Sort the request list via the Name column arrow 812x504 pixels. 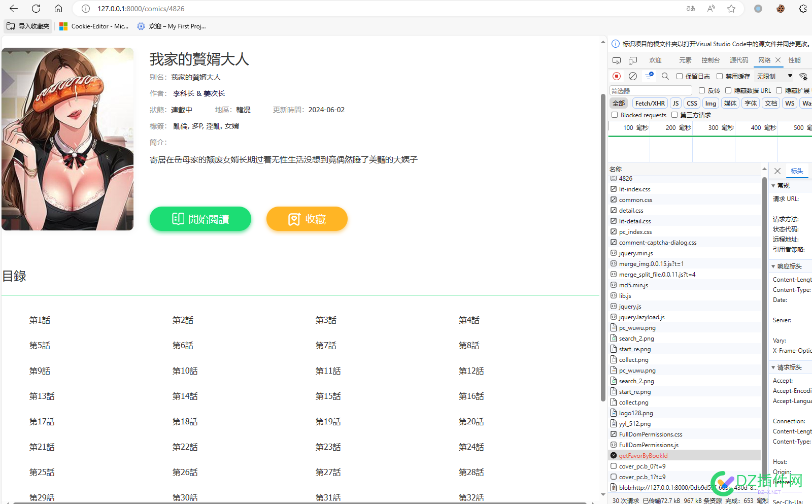pyautogui.click(x=764, y=169)
